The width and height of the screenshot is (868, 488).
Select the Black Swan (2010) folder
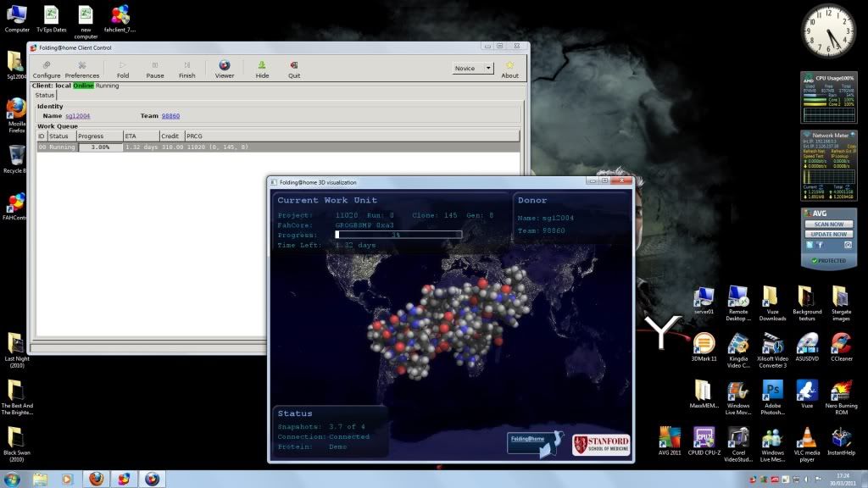17,444
